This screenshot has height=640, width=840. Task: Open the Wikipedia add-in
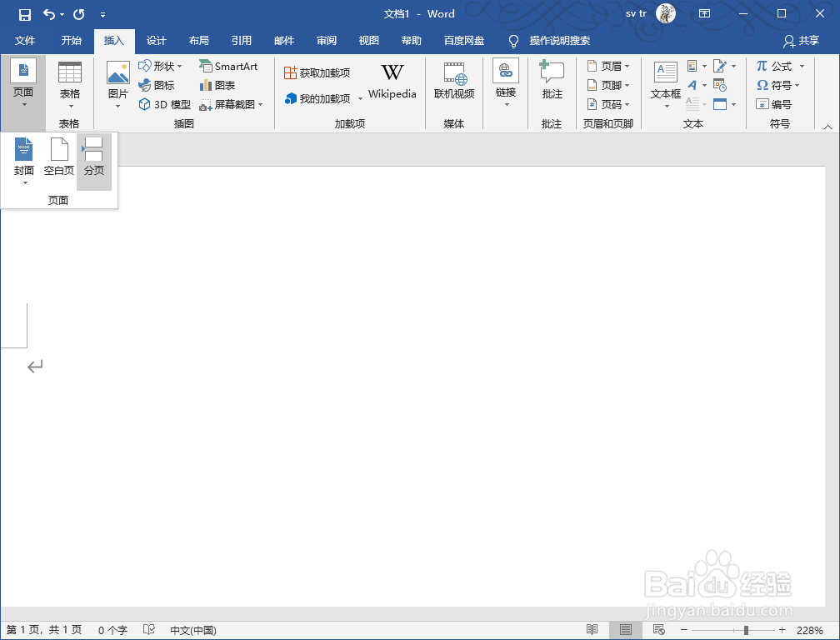392,82
